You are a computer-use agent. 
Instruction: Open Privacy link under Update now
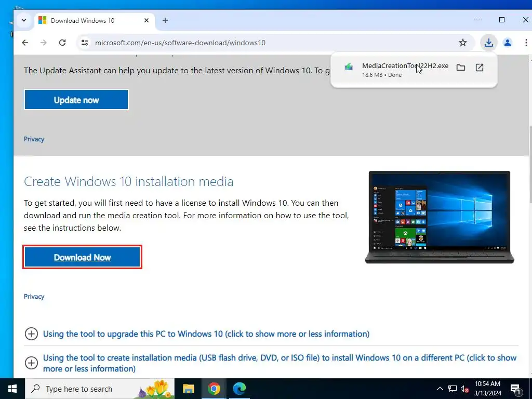click(x=34, y=139)
